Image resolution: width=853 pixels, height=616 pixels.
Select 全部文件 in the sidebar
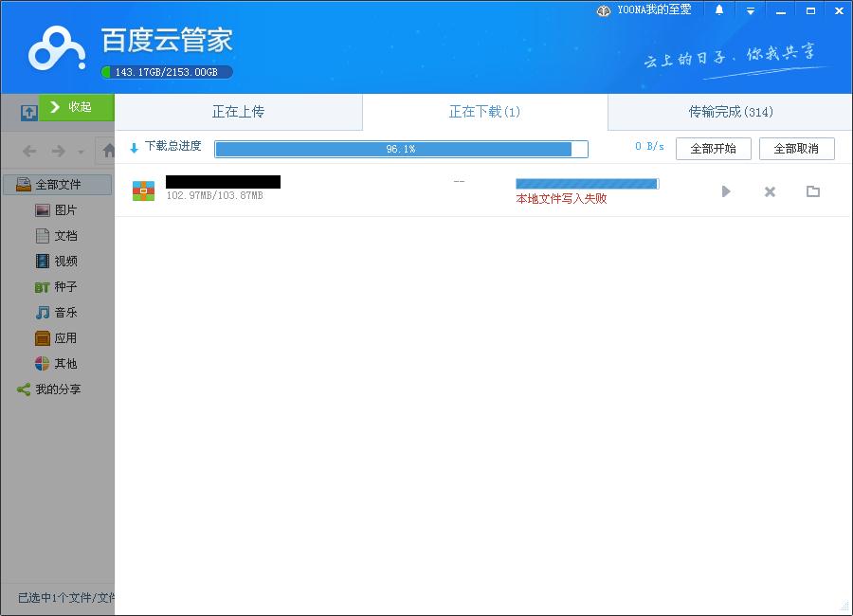click(57, 185)
